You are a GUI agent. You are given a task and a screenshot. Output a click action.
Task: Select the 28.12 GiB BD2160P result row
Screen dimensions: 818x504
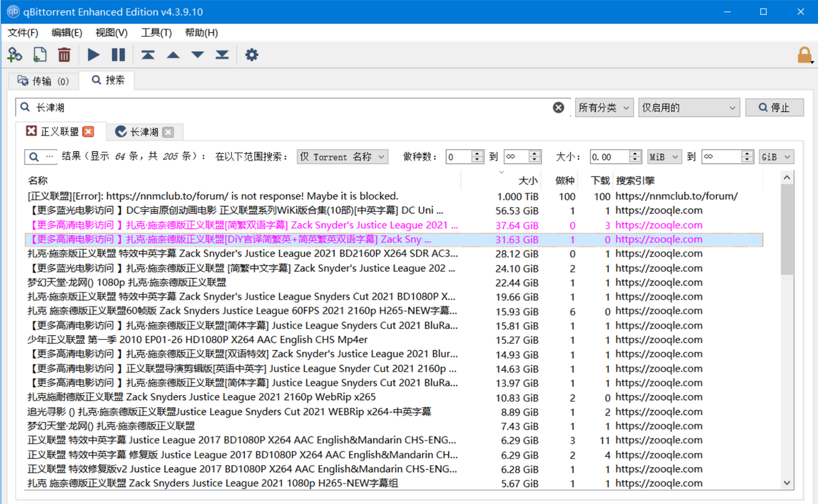(394, 253)
